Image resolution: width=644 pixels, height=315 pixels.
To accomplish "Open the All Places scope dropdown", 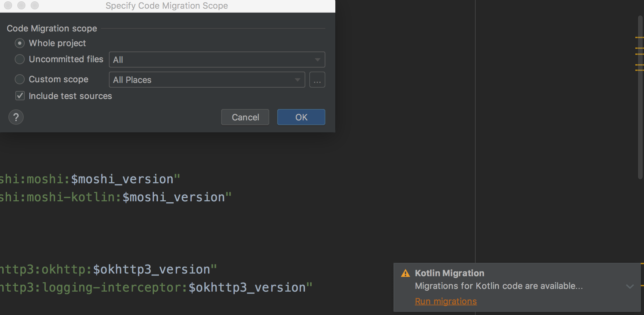I will (207, 80).
